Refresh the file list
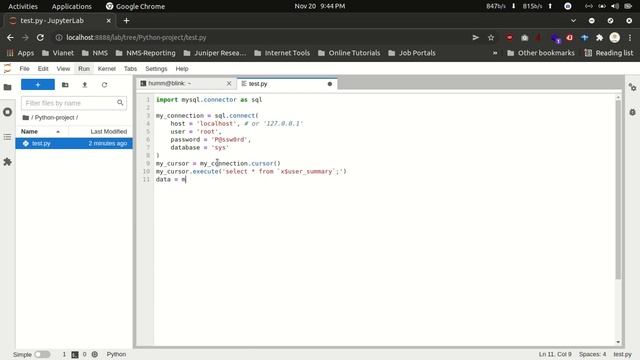Image resolution: width=640 pixels, height=360 pixels. [104, 85]
